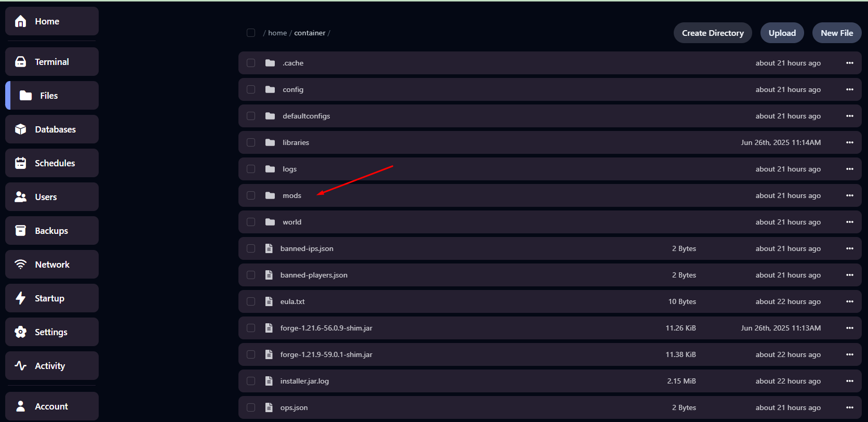
Task: Tick the eula.txt file checkbox
Action: (x=251, y=301)
